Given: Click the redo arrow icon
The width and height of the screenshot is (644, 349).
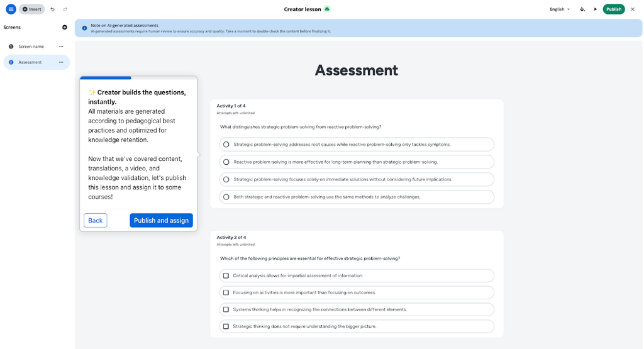Looking at the screenshot, I should click(65, 9).
